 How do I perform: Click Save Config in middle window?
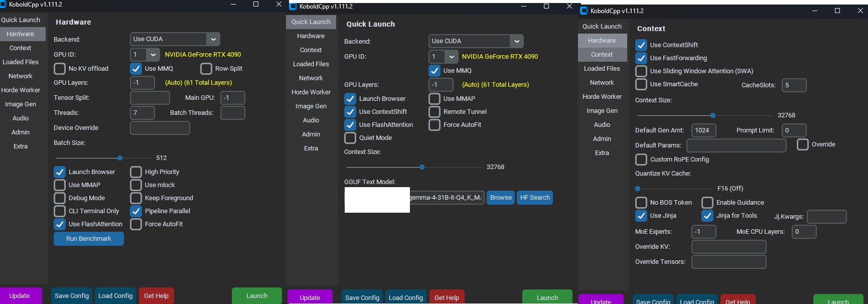coord(362,297)
